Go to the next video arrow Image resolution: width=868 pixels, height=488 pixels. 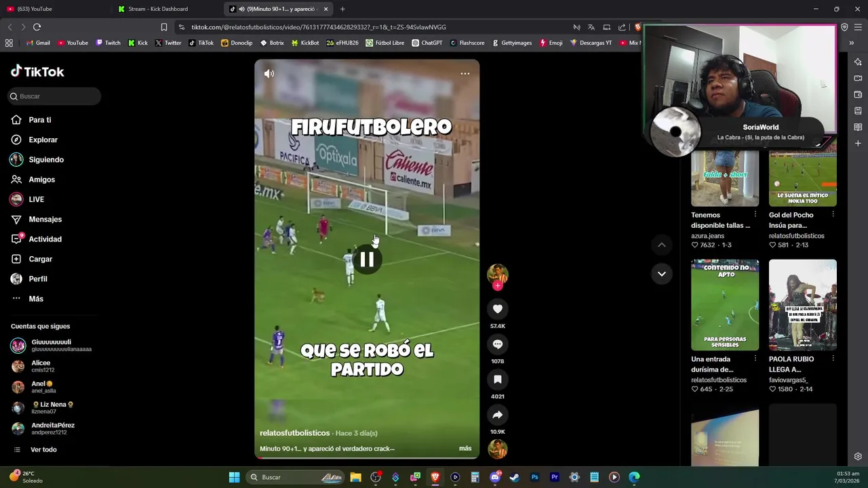click(x=662, y=274)
